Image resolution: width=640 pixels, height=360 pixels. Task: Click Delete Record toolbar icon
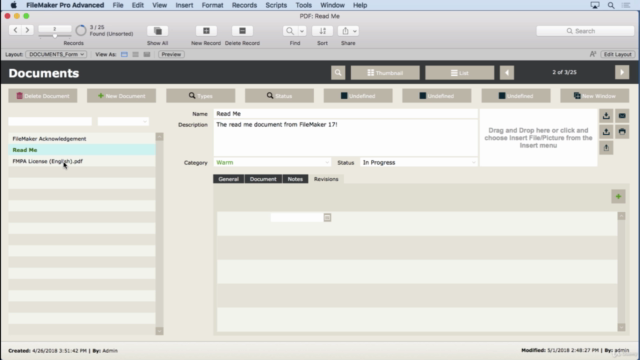click(242, 31)
